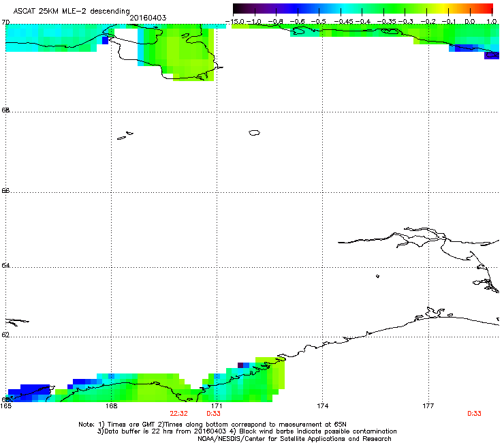
Task: Click the tiny island below the 64 latitude line
Action: [x=377, y=276]
